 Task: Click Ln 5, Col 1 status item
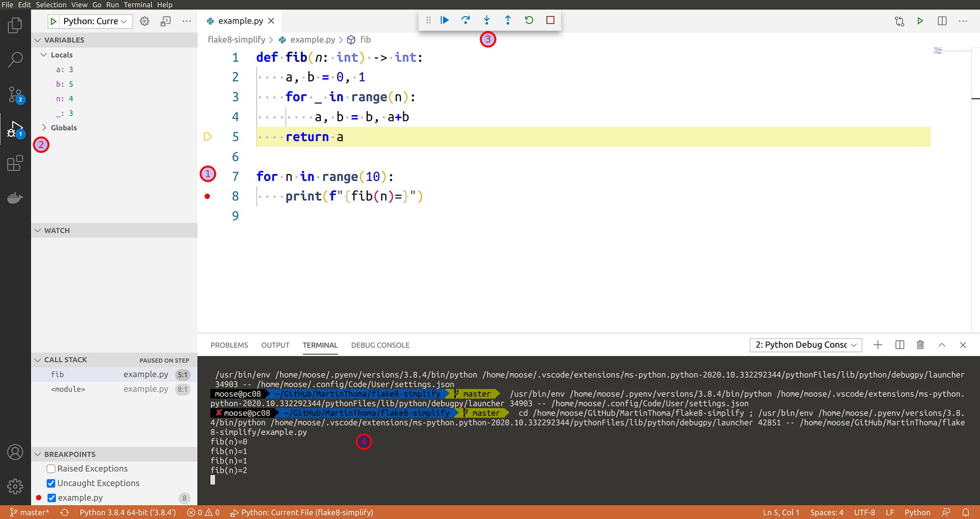[x=781, y=513]
